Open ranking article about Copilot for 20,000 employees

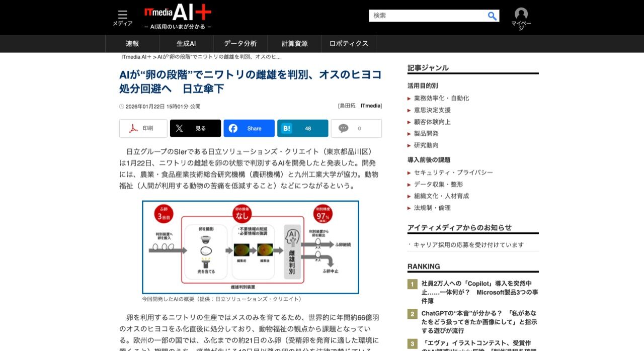[x=479, y=292]
